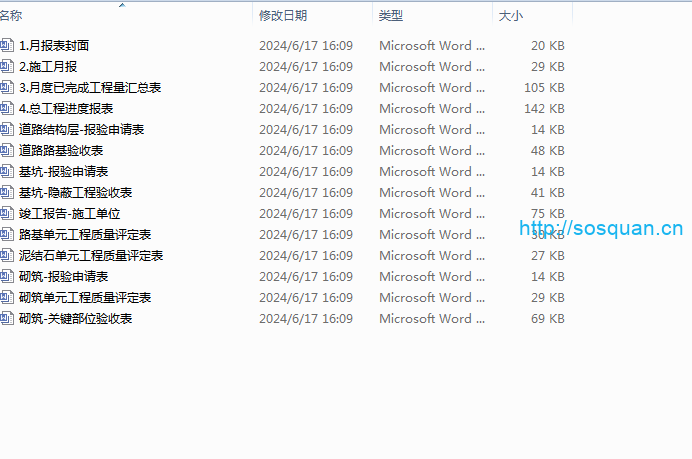Image resolution: width=692 pixels, height=459 pixels.
Task: Sort by 大小 column header
Action: coord(510,16)
